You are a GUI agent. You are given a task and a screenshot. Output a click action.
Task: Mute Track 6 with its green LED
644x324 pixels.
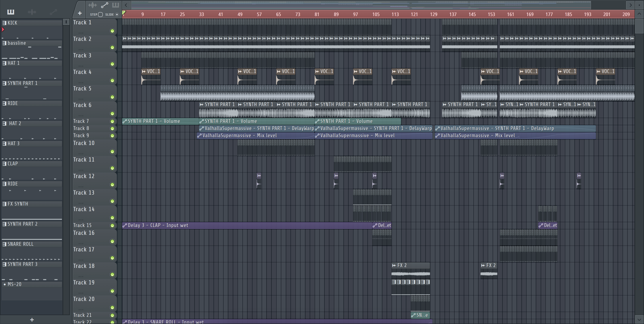click(112, 114)
